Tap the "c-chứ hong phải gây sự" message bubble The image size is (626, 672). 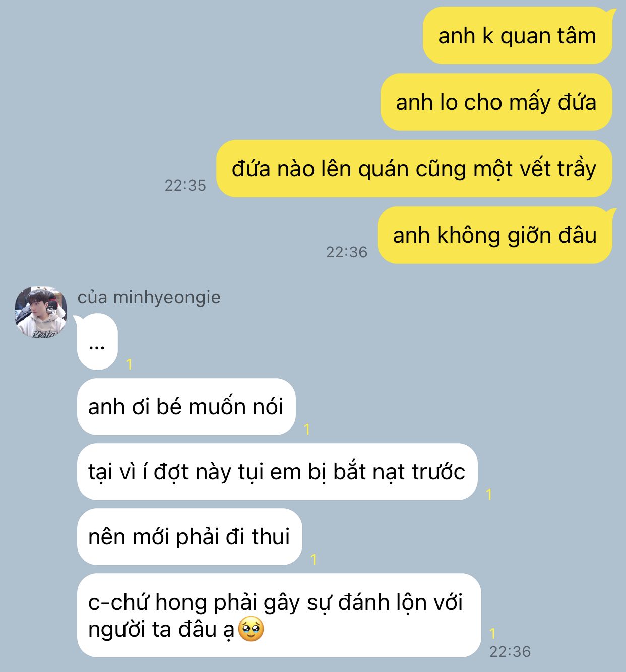(x=279, y=616)
